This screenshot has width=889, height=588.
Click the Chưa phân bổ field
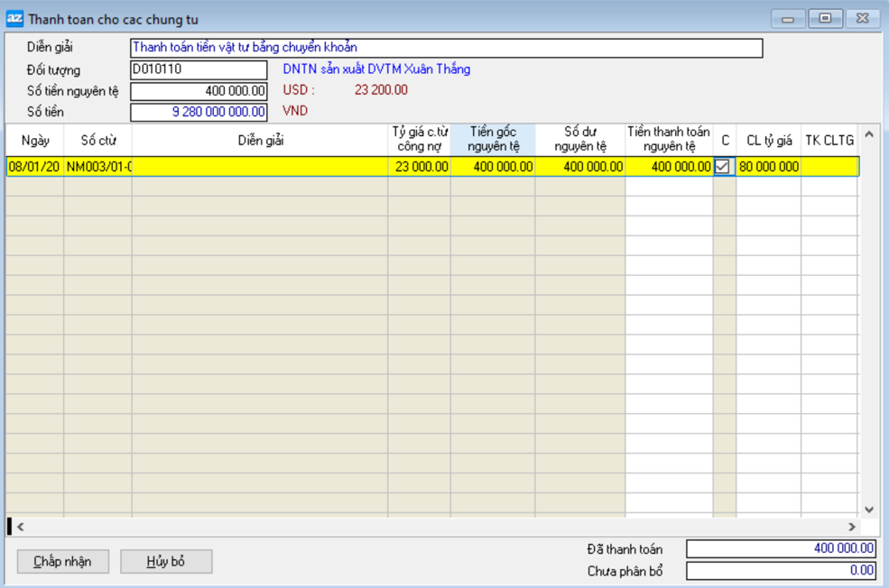tap(781, 571)
